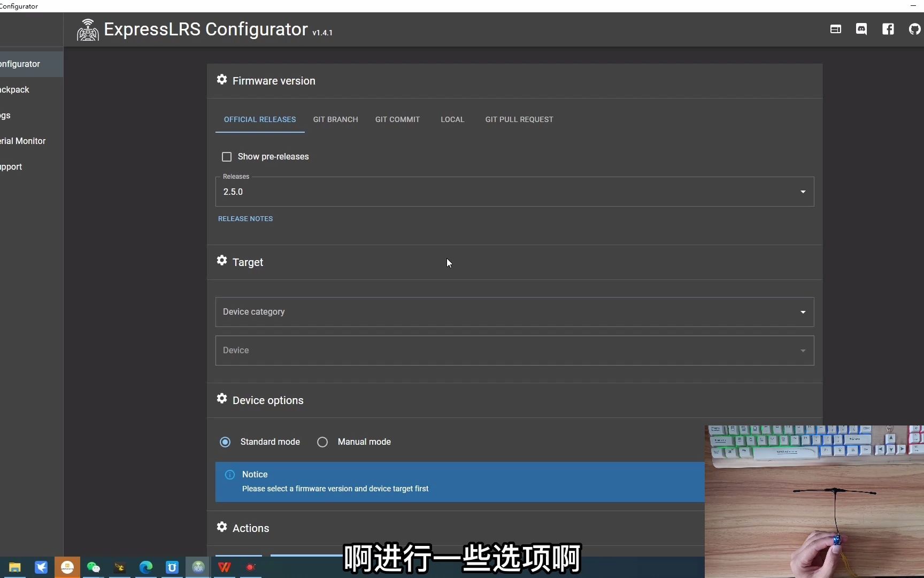Switch to the LOCAL tab
This screenshot has height=578, width=924.
coord(452,119)
